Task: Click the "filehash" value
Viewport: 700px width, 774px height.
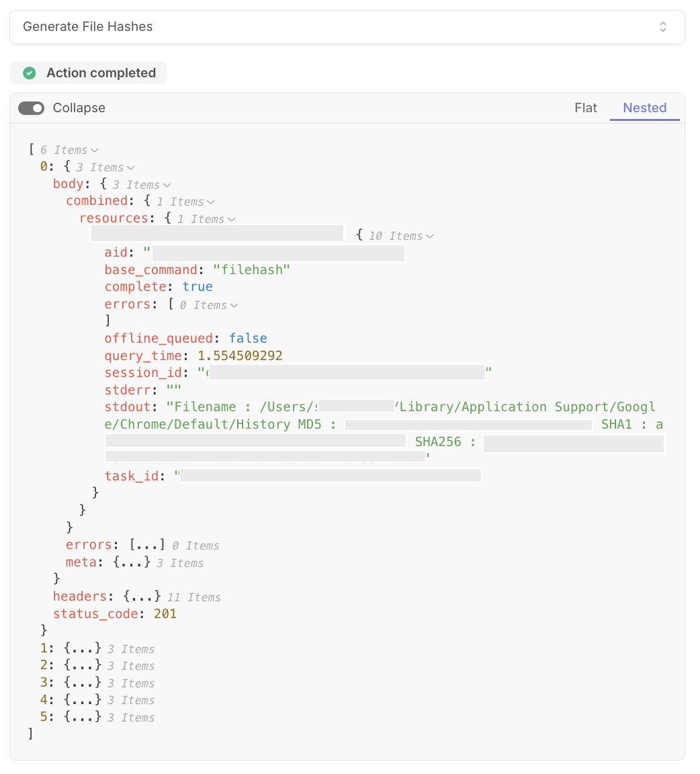Action: [x=251, y=270]
